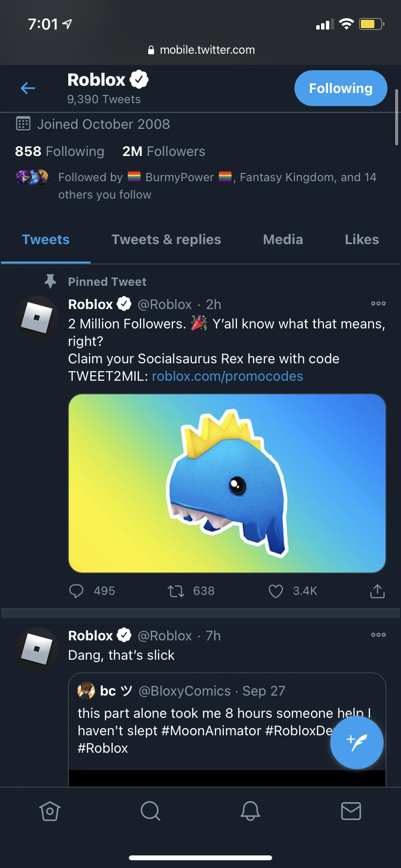Share the pinned tweet via share icon
Image resolution: width=401 pixels, height=868 pixels.
(377, 590)
